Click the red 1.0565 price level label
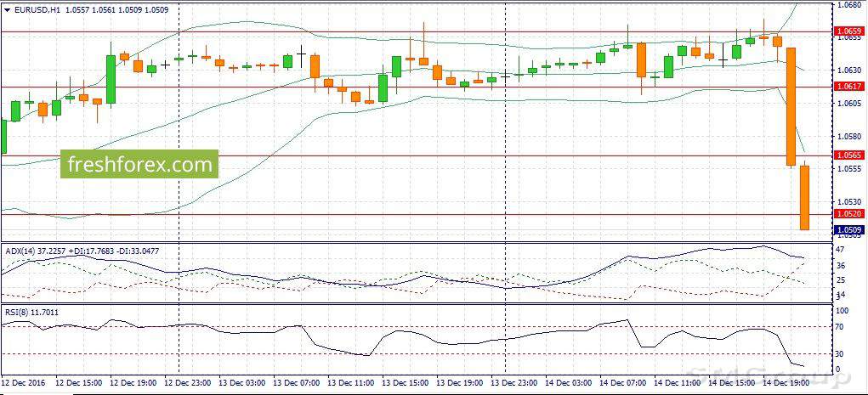The height and width of the screenshot is (395, 868). pyautogui.click(x=848, y=155)
